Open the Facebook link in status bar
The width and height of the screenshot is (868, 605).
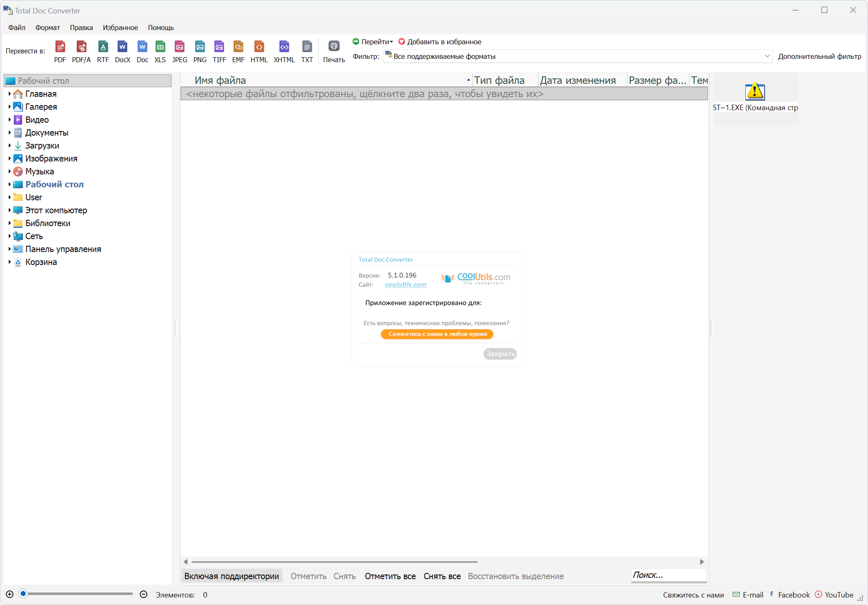(x=790, y=595)
